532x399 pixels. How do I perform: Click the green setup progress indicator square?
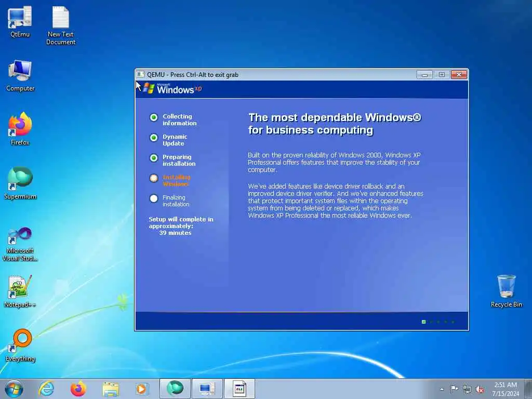point(423,322)
